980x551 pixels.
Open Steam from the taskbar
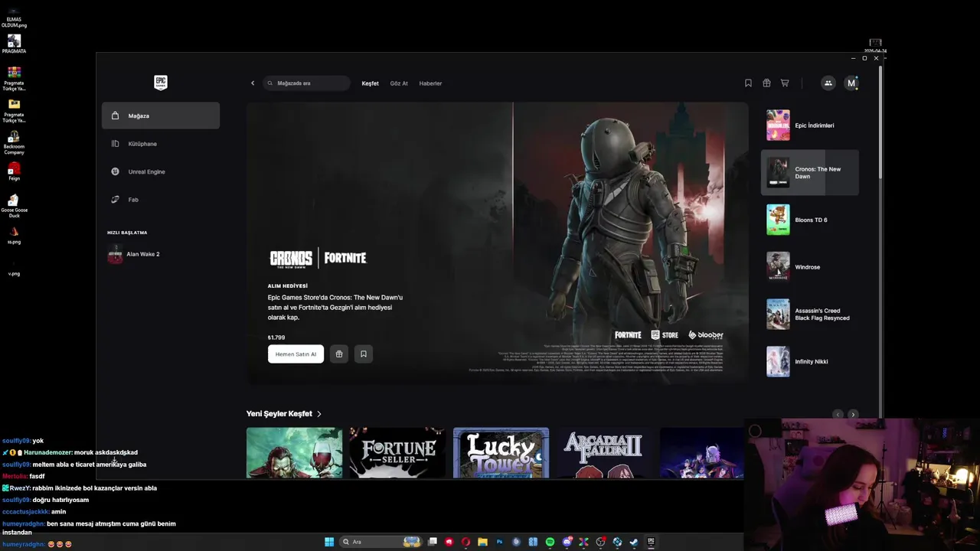[x=634, y=542]
